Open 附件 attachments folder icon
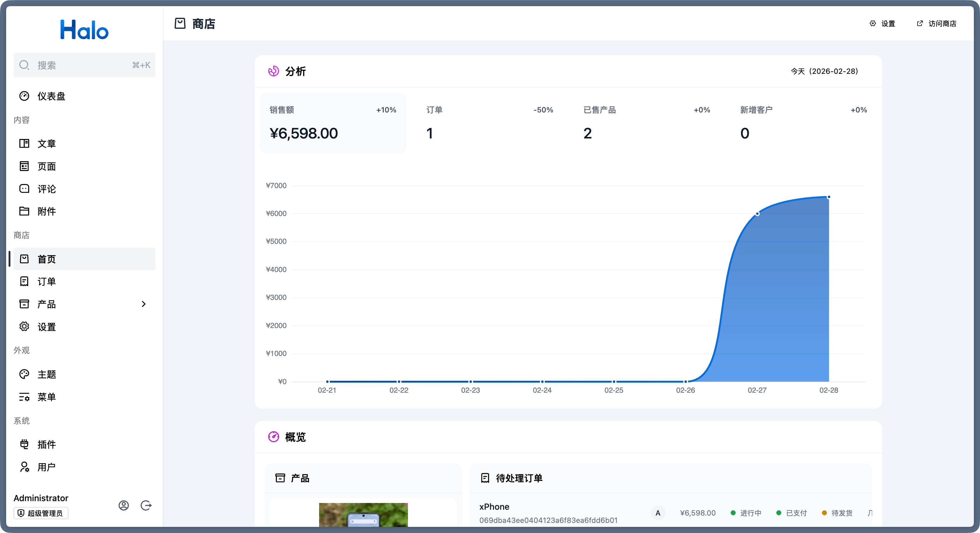The width and height of the screenshot is (980, 533). coord(24,211)
